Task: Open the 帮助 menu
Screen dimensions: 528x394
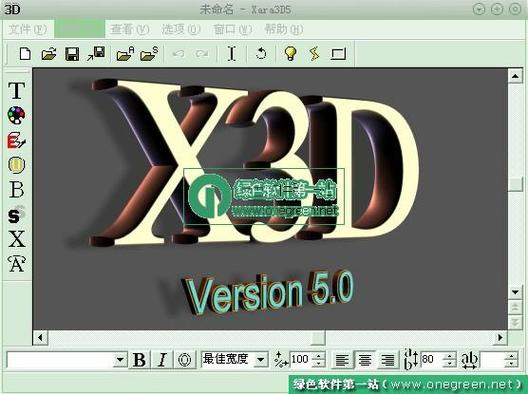Action: tap(284, 30)
